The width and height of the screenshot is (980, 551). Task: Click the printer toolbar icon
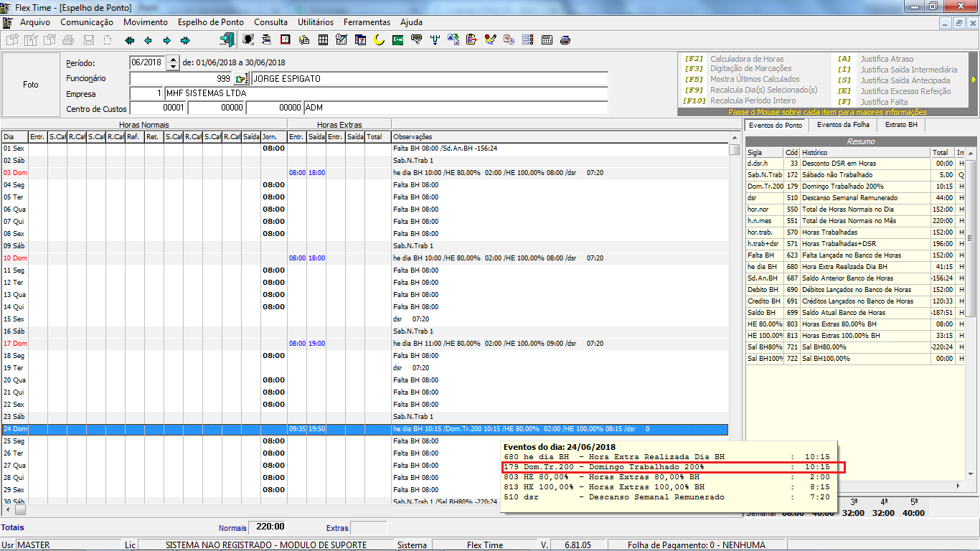[565, 40]
